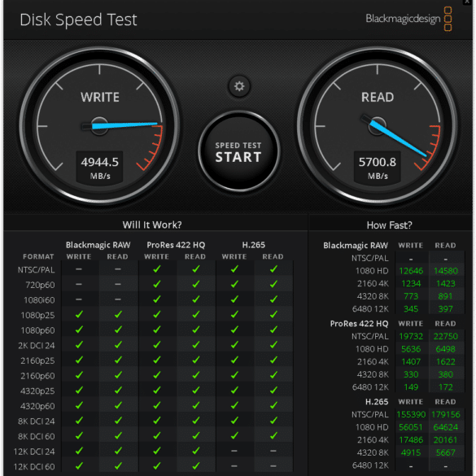Click the Blackmagic RAW WRITE dash for 720p60

point(79,285)
